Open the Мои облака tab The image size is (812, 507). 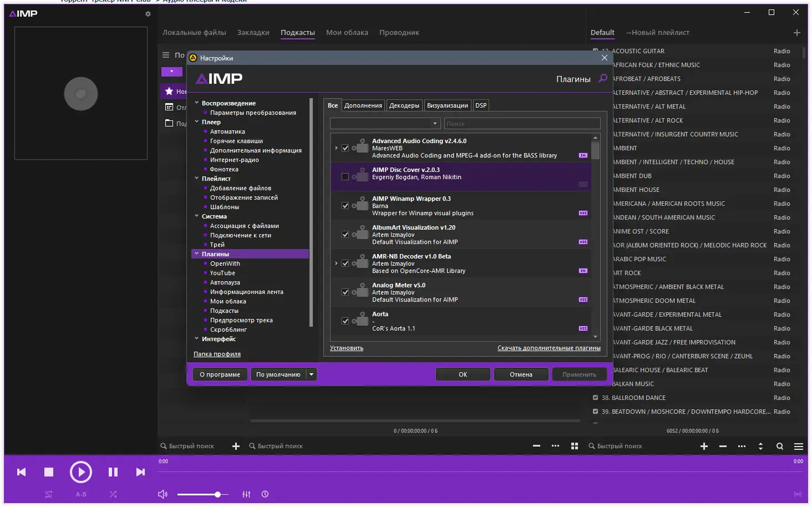tap(347, 33)
